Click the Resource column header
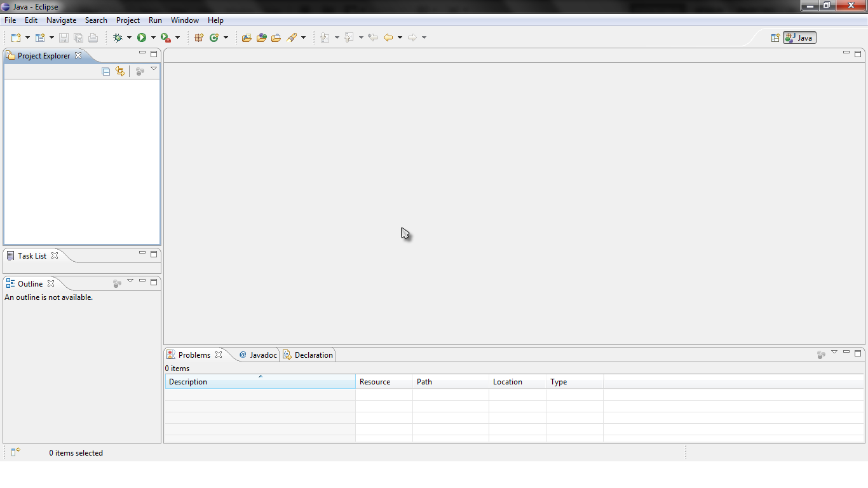 383,382
